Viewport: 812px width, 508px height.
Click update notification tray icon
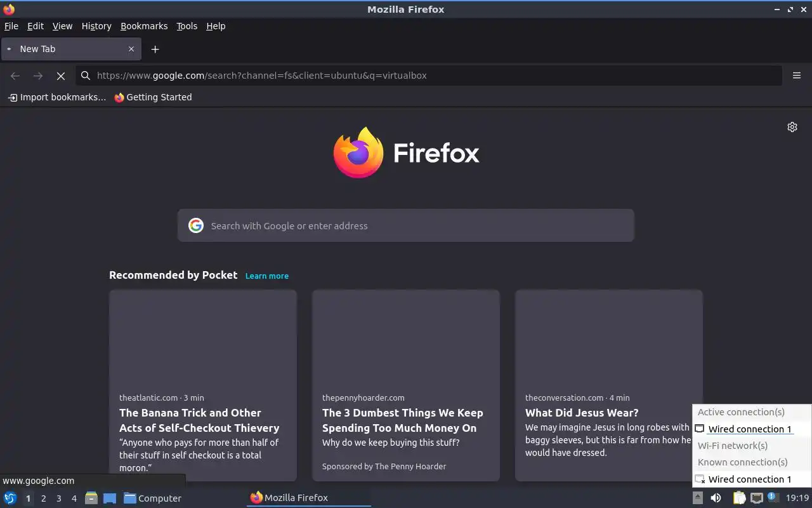773,497
